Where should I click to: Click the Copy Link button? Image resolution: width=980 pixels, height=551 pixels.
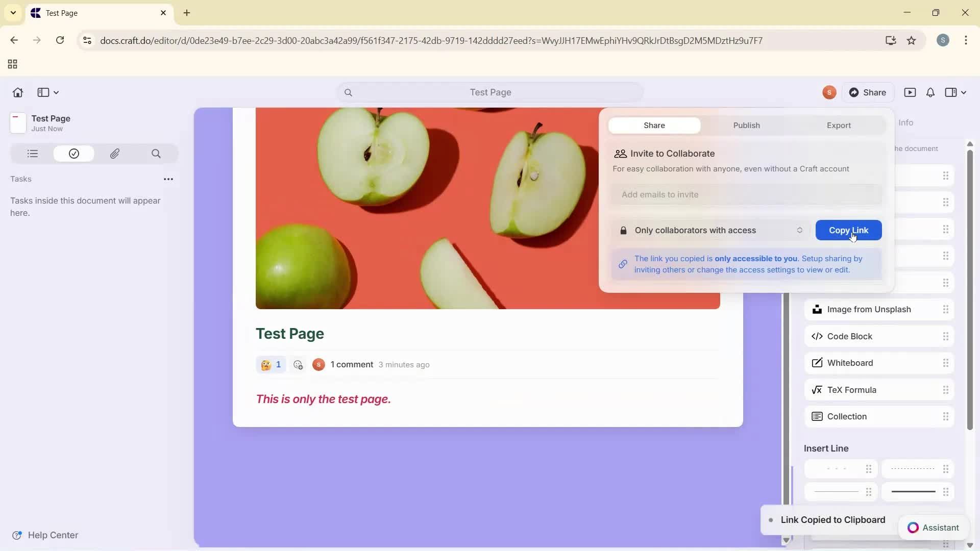tap(848, 230)
